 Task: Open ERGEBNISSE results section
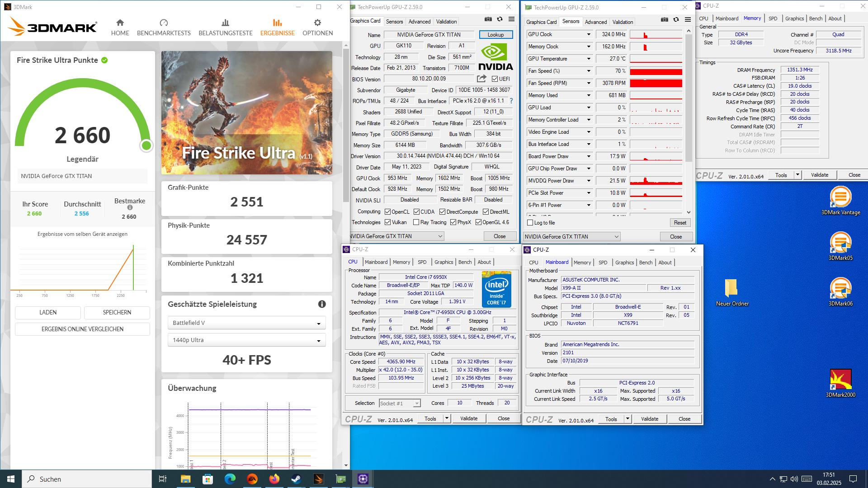277,28
